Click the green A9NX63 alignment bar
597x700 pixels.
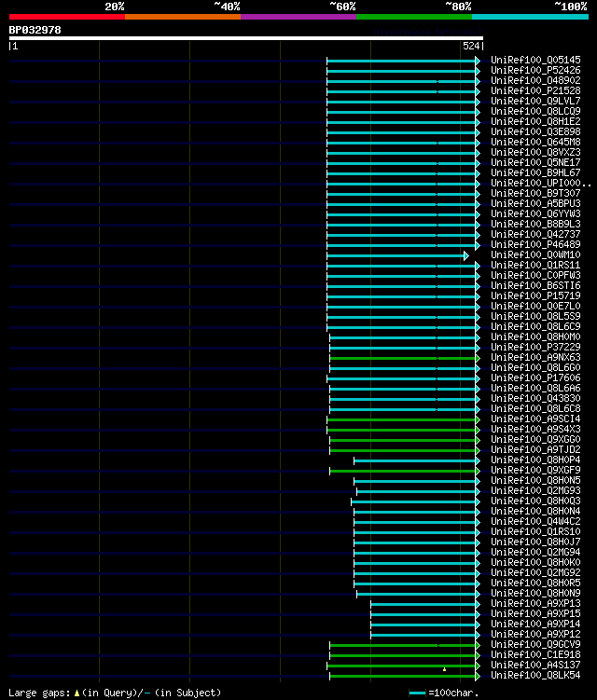(x=403, y=359)
